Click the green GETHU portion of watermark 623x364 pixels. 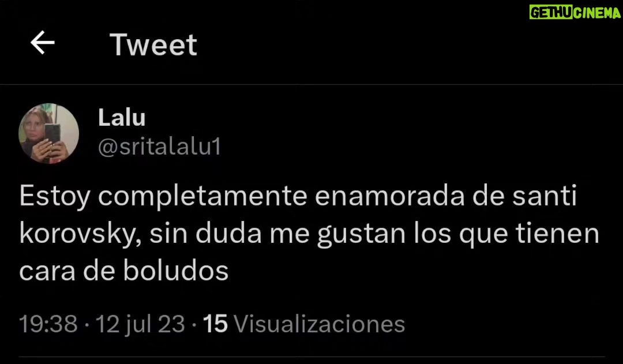[x=551, y=12]
